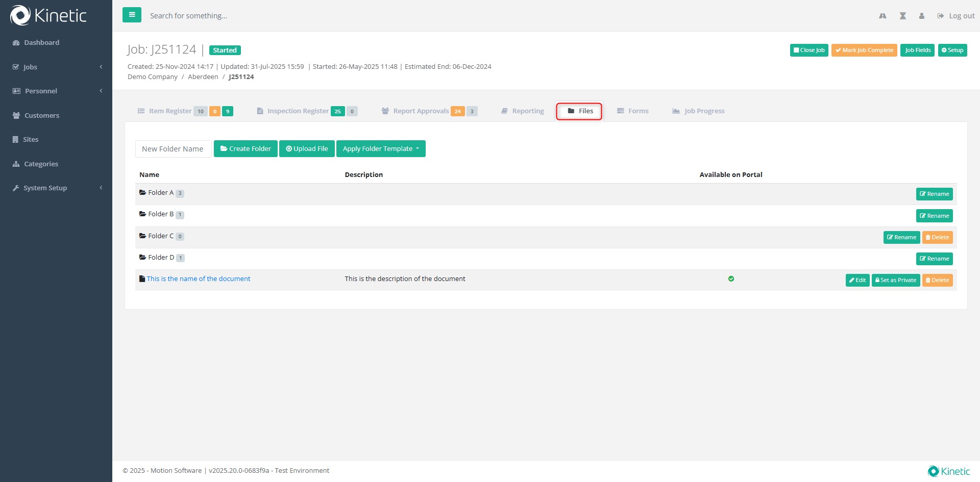Rename Folder C
This screenshot has height=482, width=980.
point(901,238)
